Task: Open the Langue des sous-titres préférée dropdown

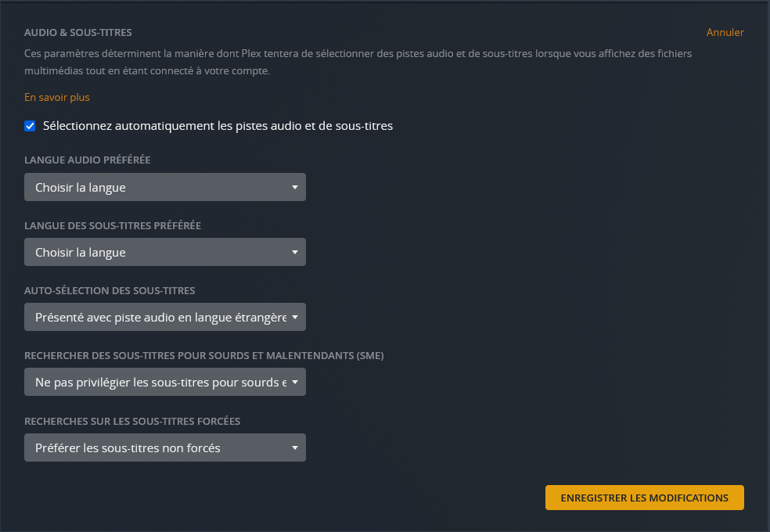Action: click(165, 252)
